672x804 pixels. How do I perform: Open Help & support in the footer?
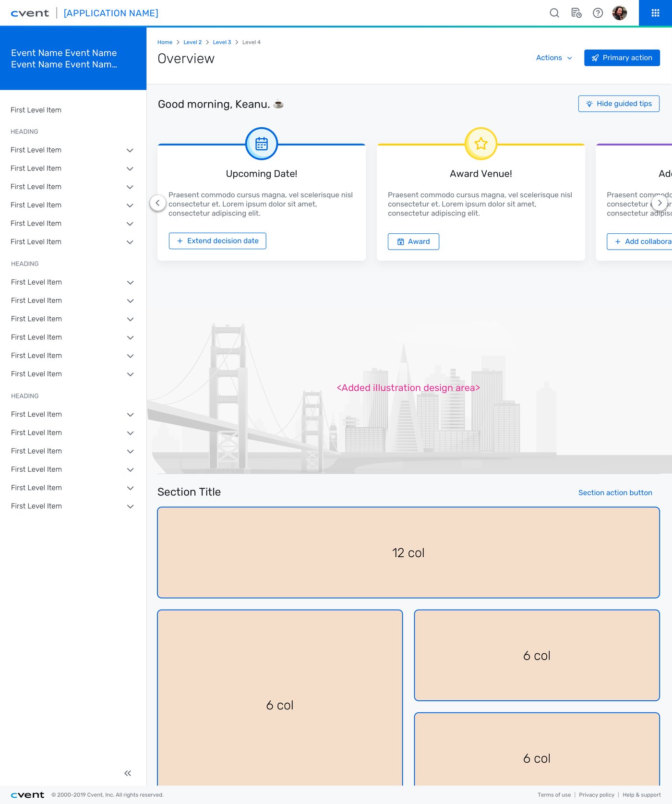pyautogui.click(x=641, y=795)
